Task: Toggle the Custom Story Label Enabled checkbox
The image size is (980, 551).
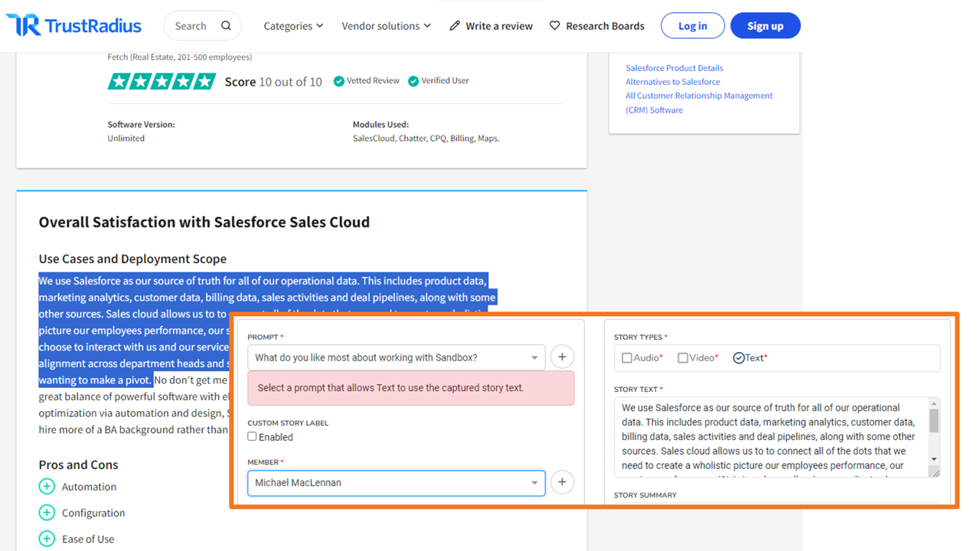Action: pos(252,437)
